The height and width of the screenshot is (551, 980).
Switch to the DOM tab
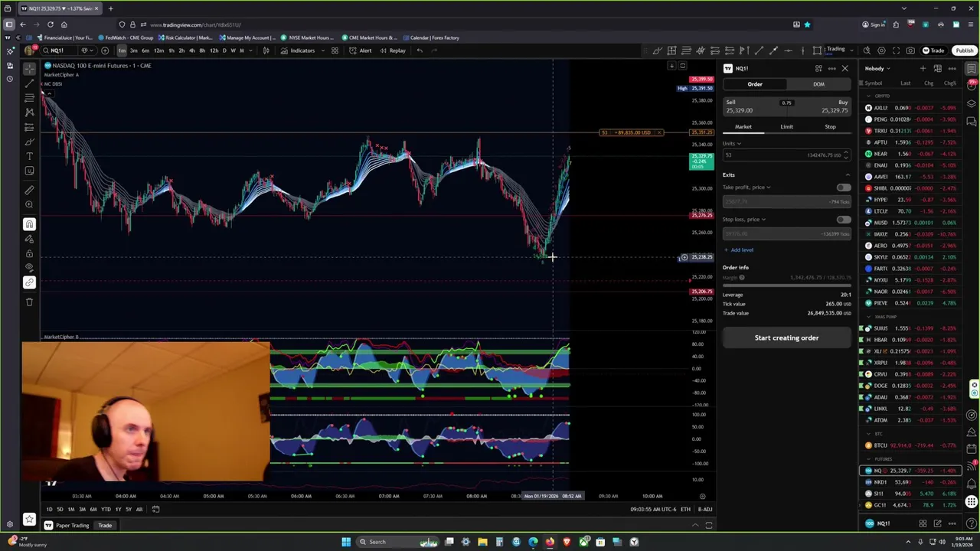pos(818,84)
